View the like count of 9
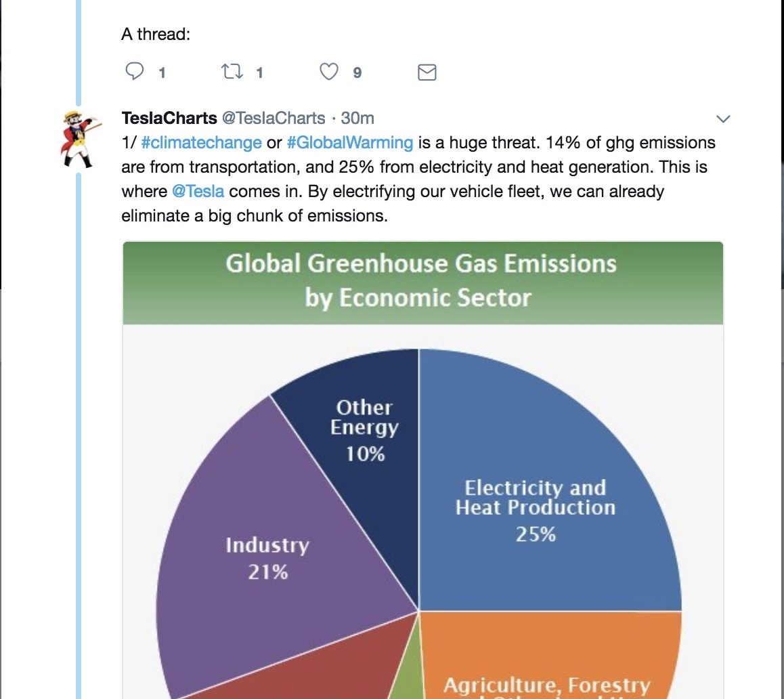 (x=357, y=73)
